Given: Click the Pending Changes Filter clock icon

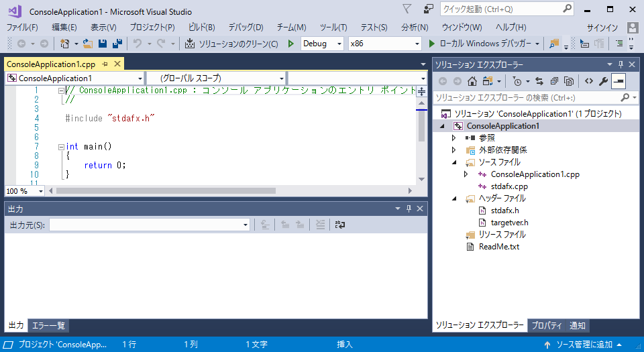Looking at the screenshot, I should (x=517, y=81).
